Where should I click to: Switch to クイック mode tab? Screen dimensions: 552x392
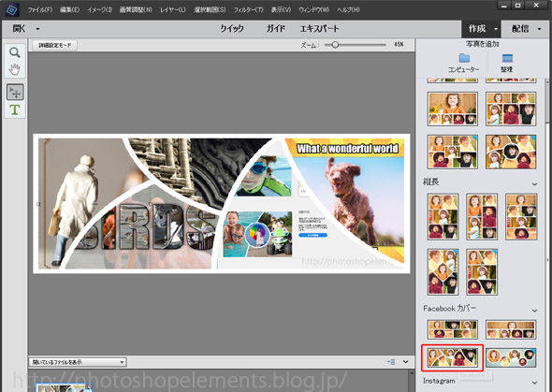click(232, 29)
